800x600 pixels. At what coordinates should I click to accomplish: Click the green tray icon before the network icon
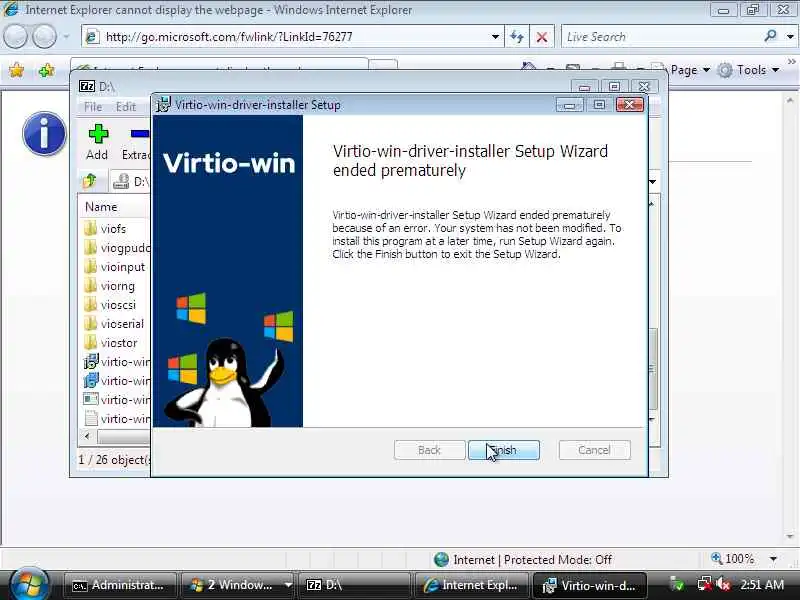coord(677,584)
